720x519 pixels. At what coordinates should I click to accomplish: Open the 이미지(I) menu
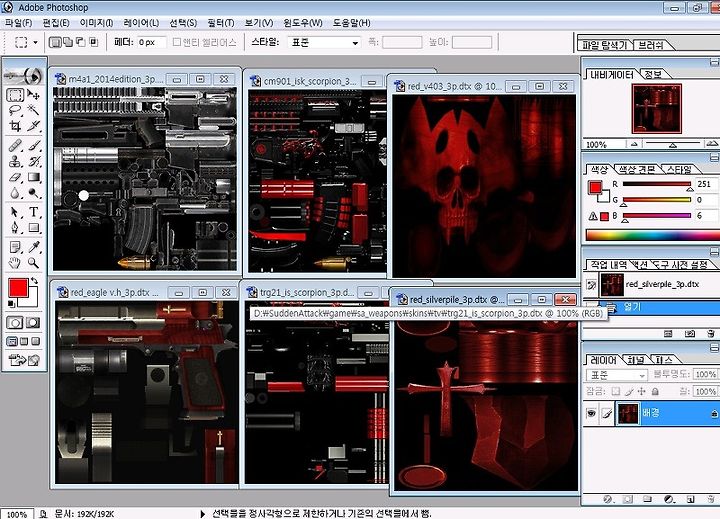(x=96, y=23)
